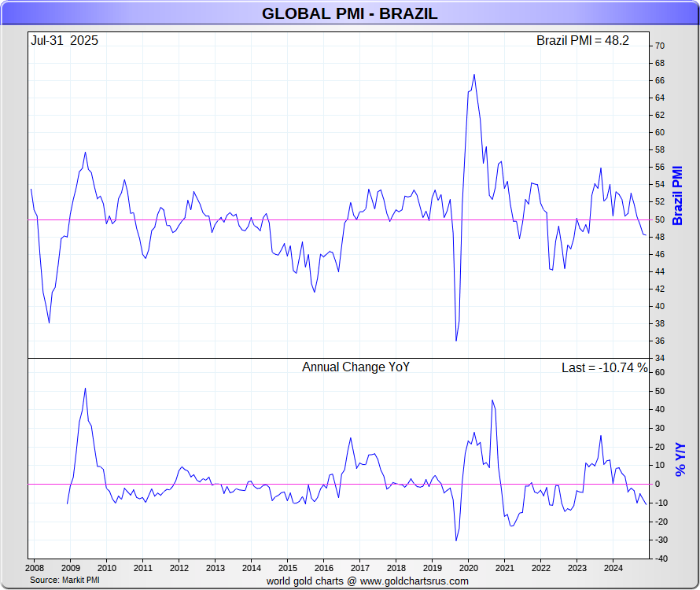Click the 2019 PMI trough near 36

tap(456, 341)
